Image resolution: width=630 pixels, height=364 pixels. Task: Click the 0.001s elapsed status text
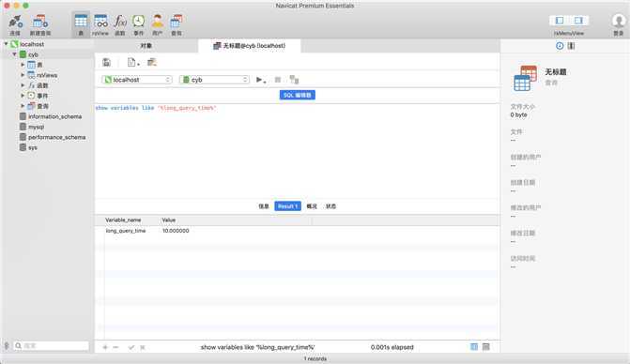point(392,347)
